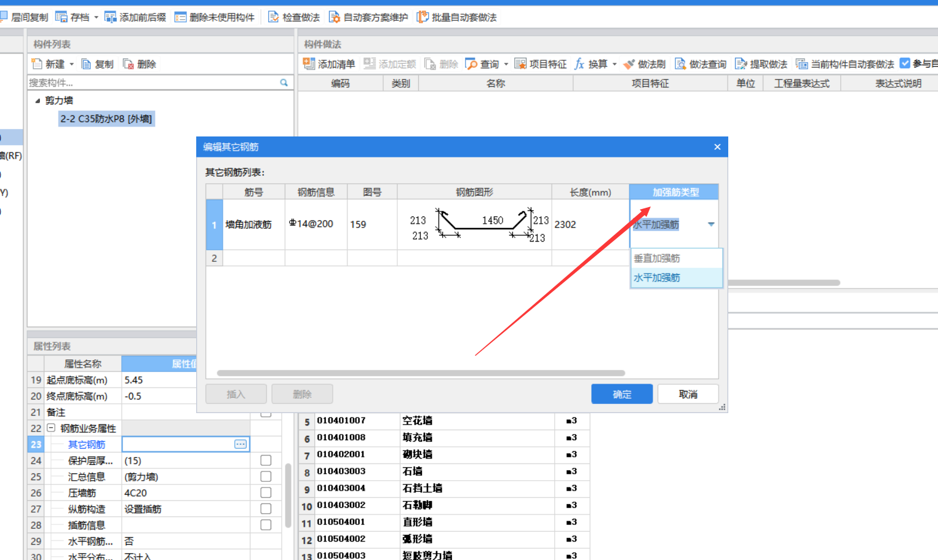The height and width of the screenshot is (560, 938).
Task: Select row 2 header in rebar list
Action: pyautogui.click(x=214, y=258)
